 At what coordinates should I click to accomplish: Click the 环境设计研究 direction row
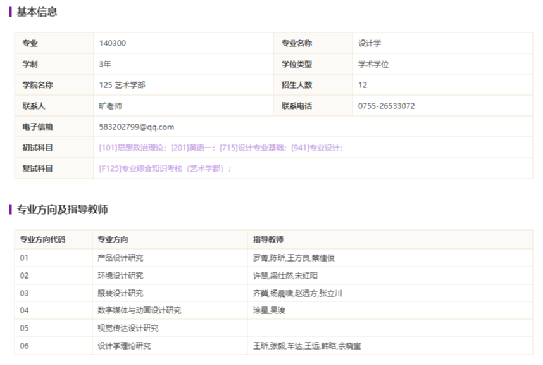point(274,276)
